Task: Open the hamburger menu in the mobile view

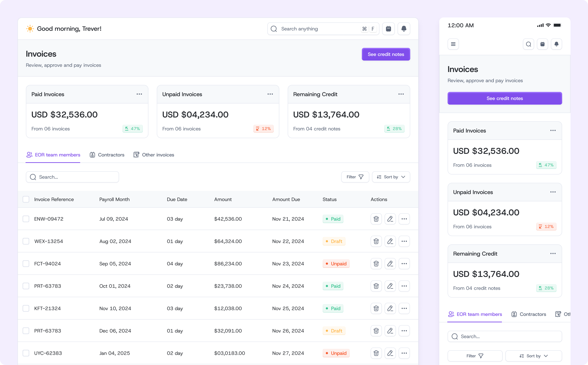Action: click(453, 44)
